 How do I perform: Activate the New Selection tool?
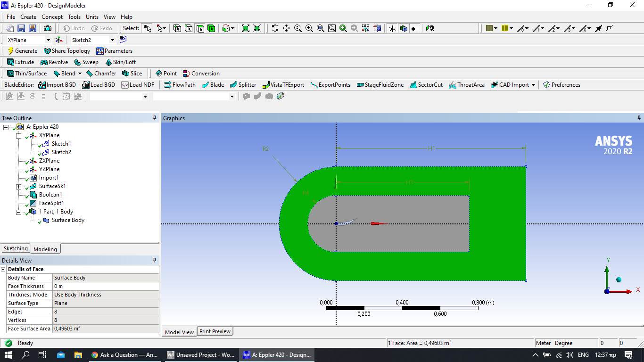coord(148,28)
